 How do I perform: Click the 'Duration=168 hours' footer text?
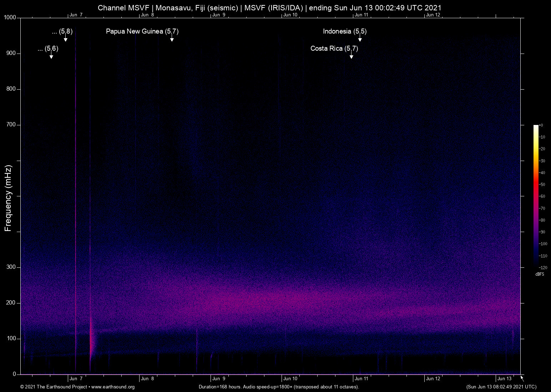point(279,387)
